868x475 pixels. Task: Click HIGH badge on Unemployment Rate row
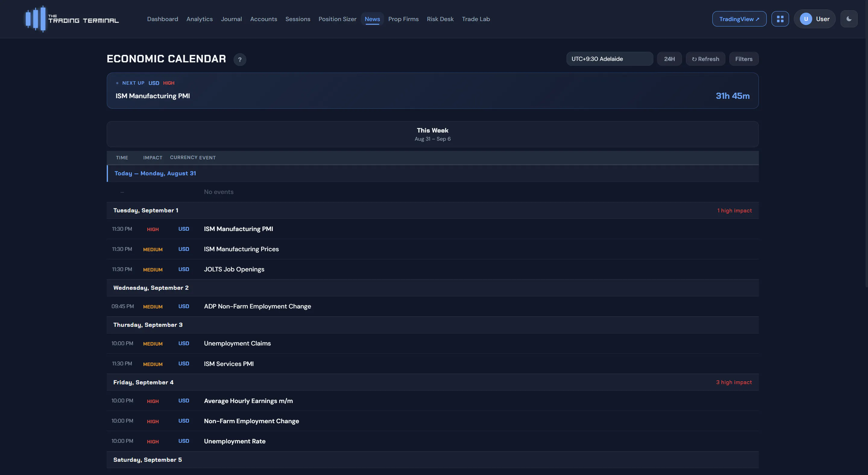pyautogui.click(x=153, y=442)
